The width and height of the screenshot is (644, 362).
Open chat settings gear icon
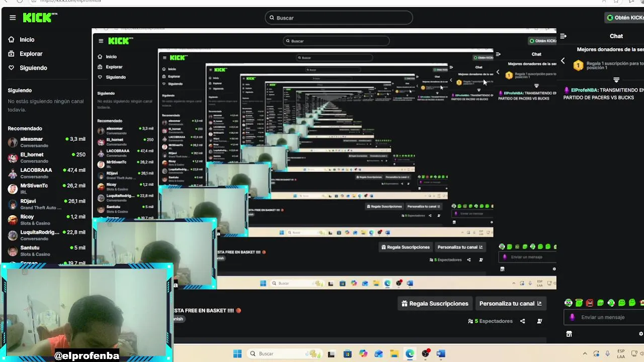point(641,334)
